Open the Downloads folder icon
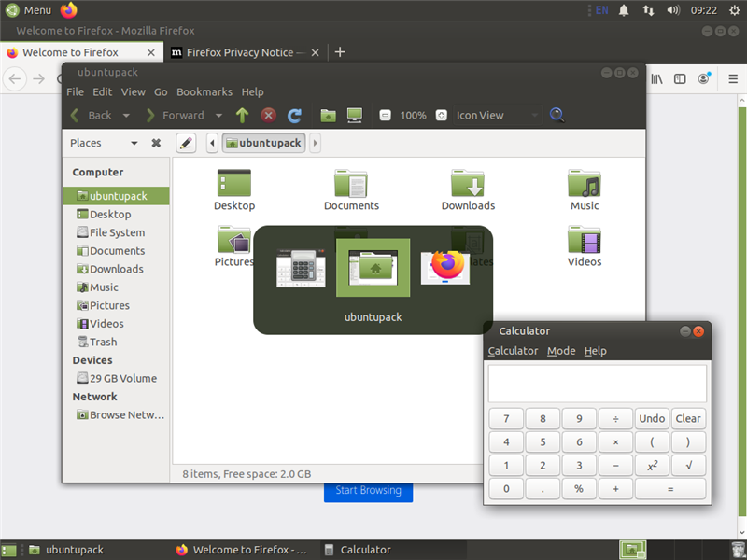747x560 pixels. (x=468, y=190)
